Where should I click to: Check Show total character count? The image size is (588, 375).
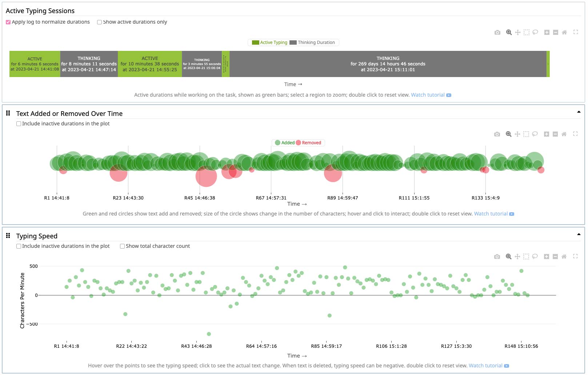tap(123, 246)
